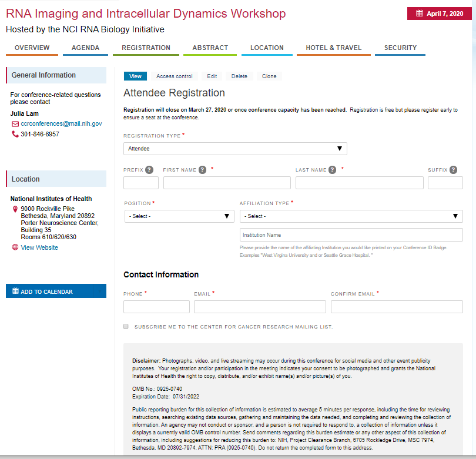Click the phone icon next to 301-846-6957
The height and width of the screenshot is (459, 476).
pos(15,134)
